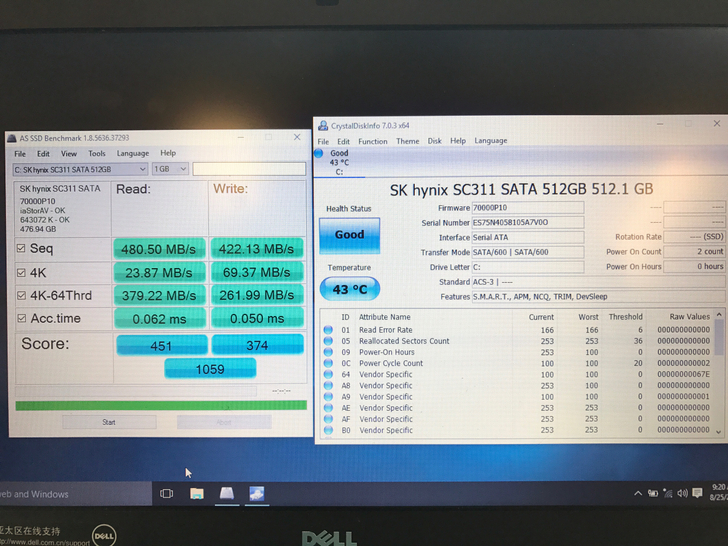The width and height of the screenshot is (728, 546).
Task: Click status icon for attribute AE
Action: 328,408
